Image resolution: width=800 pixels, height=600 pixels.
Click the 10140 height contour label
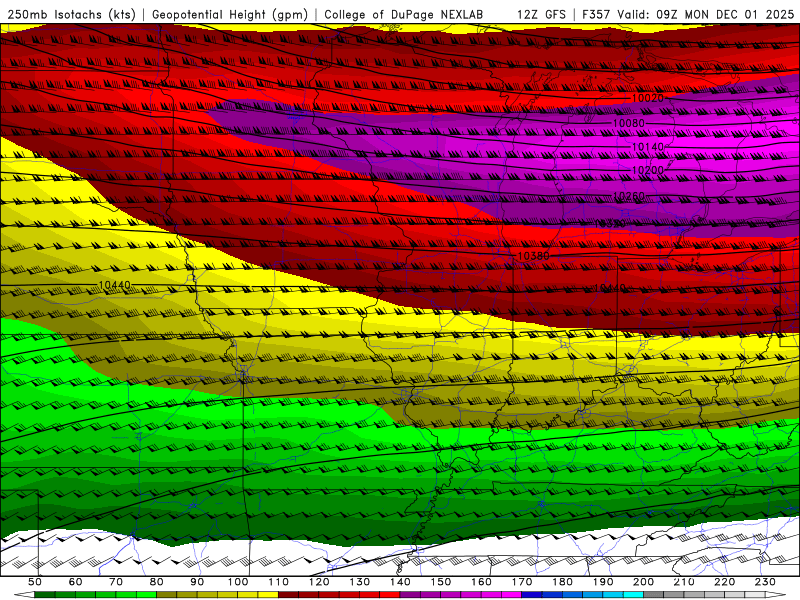[648, 147]
